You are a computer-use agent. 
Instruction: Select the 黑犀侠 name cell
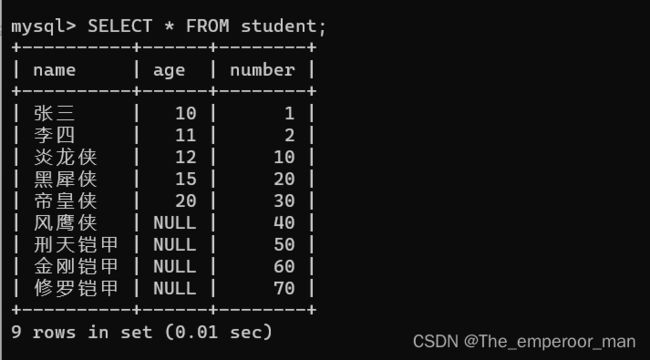[x=65, y=179]
